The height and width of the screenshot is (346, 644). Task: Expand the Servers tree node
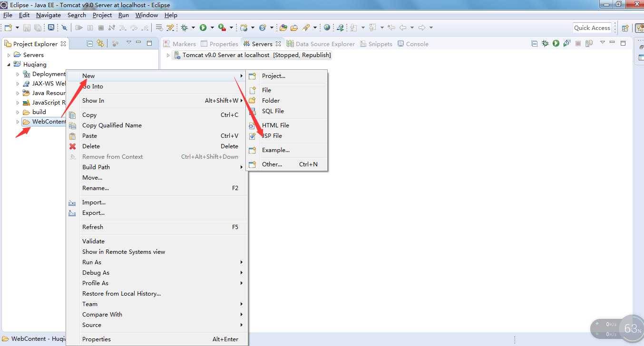click(x=9, y=55)
